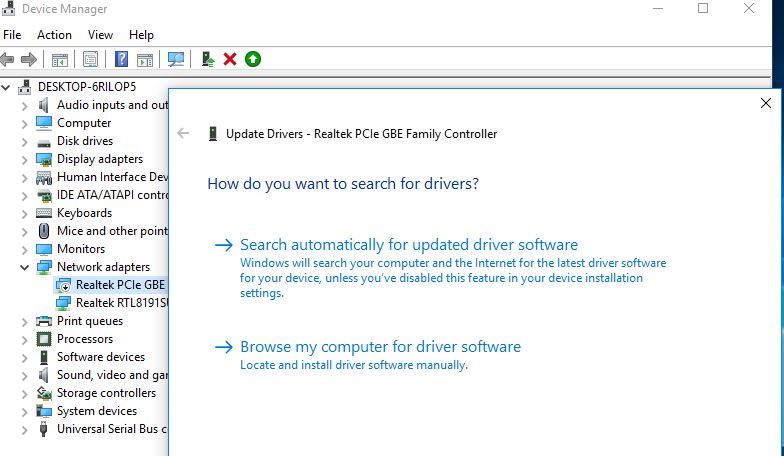Close the Update Drivers dialog

pyautogui.click(x=766, y=103)
